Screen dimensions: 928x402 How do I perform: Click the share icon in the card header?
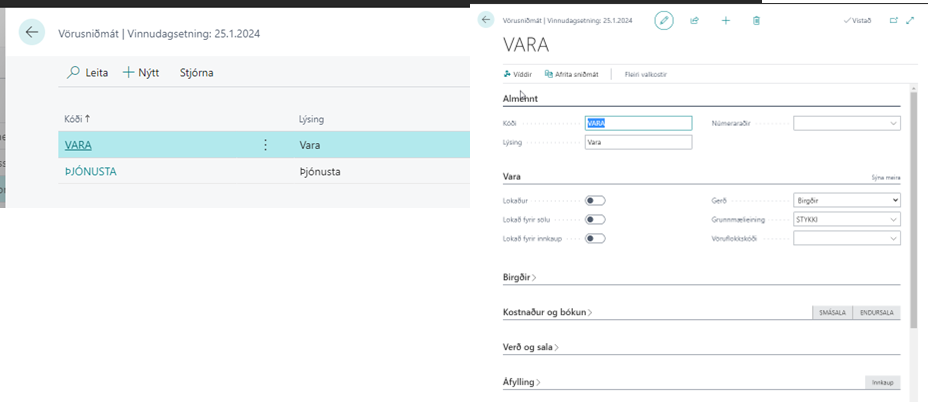(695, 20)
